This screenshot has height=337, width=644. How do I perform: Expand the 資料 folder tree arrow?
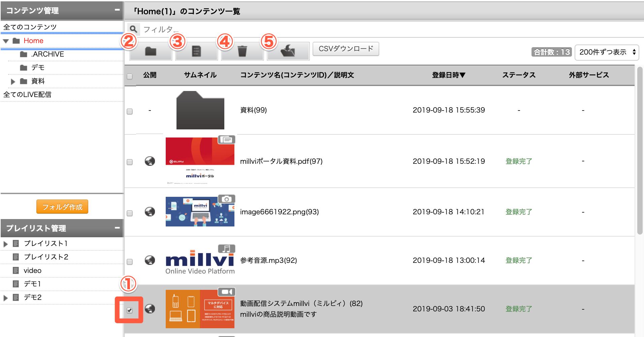pos(13,82)
